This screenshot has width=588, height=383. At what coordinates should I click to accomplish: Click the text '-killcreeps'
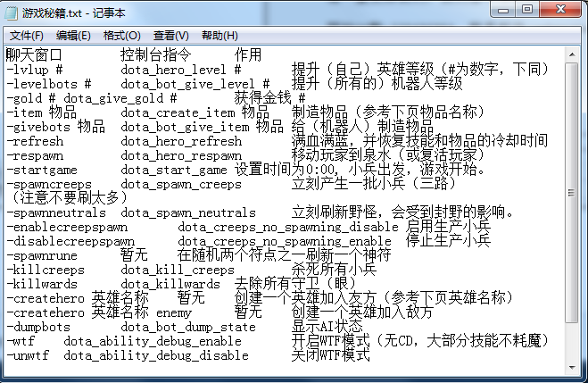click(45, 270)
